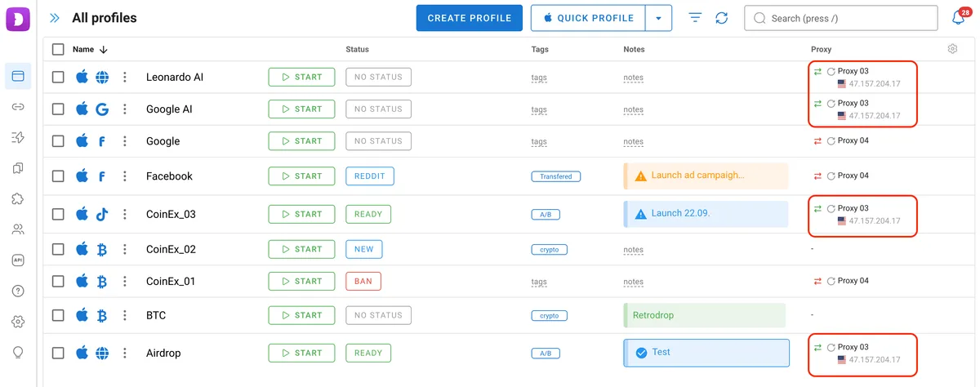This screenshot has height=387, width=980.
Task: Click the Apple OS icon in Leonardo AI row
Action: (82, 77)
